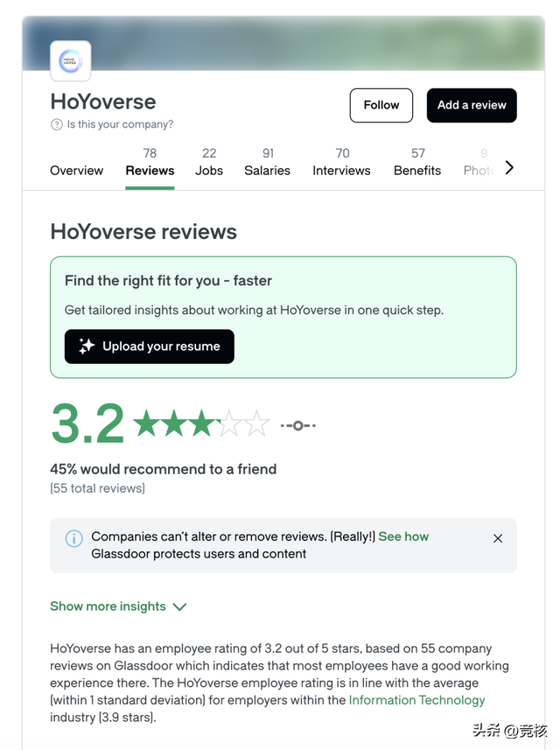Switch to the Jobs tab
This screenshot has height=750, width=560.
pyautogui.click(x=209, y=163)
